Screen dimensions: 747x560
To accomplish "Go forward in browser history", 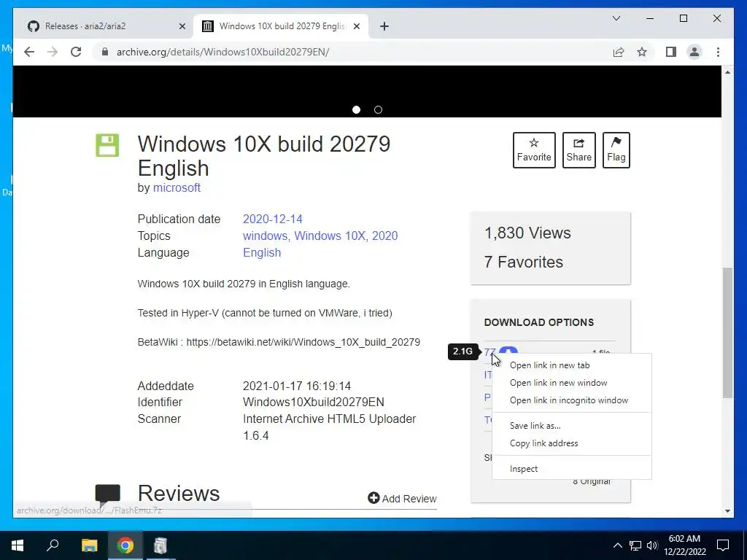I will [x=53, y=52].
